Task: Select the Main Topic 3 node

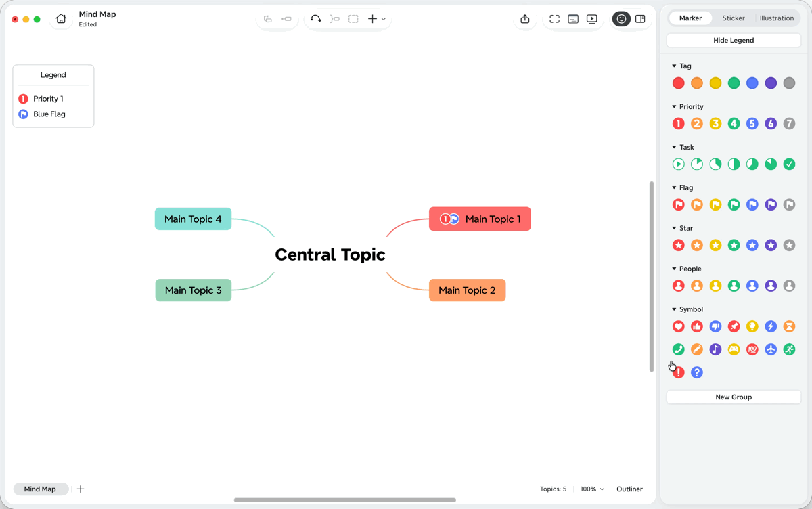Action: (x=194, y=290)
